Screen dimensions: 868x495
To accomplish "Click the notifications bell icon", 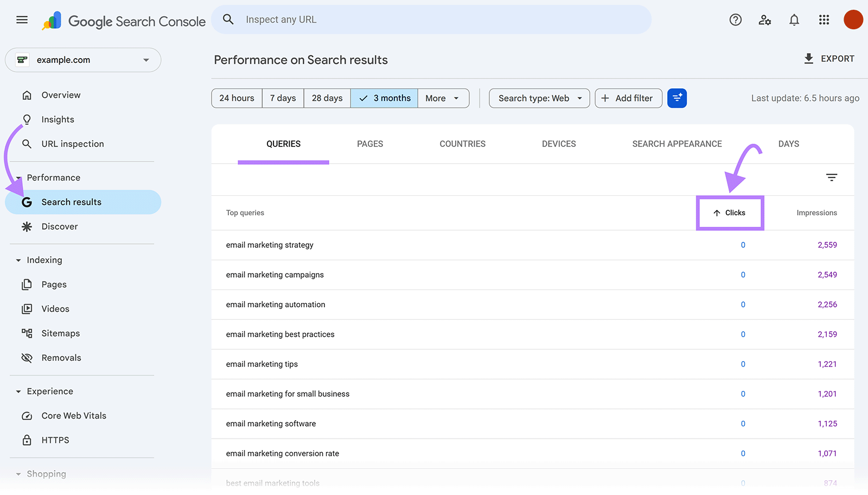I will pos(794,20).
